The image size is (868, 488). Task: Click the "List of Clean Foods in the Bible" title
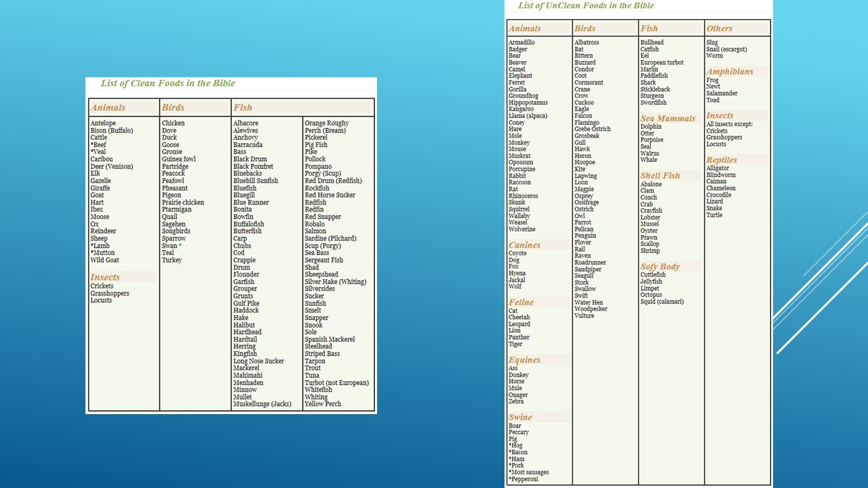point(167,83)
